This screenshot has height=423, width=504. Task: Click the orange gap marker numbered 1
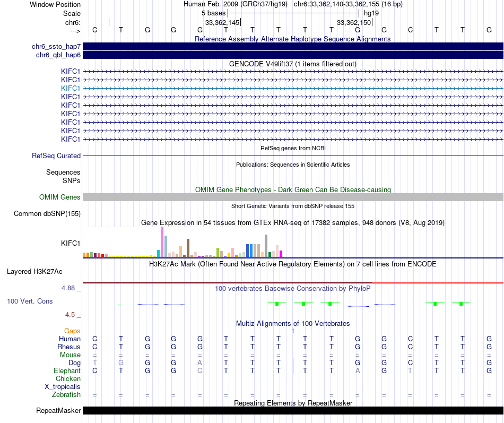click(293, 331)
